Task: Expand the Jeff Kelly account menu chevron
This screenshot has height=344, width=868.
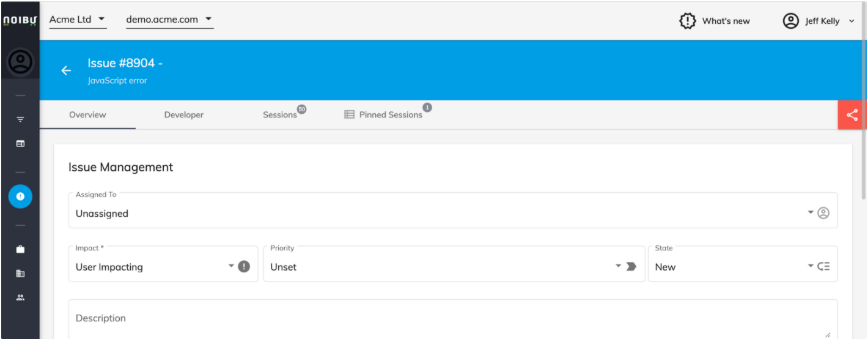Action: pos(851,21)
